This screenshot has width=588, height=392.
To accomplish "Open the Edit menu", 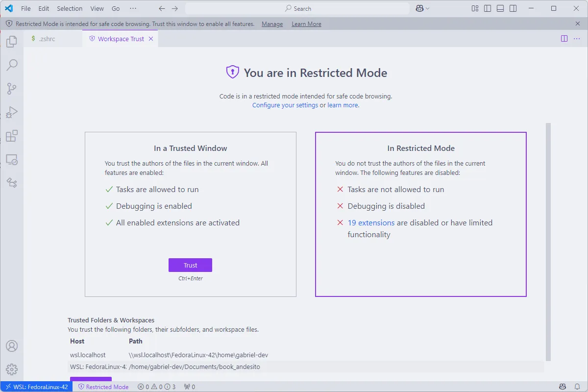I will tap(44, 8).
